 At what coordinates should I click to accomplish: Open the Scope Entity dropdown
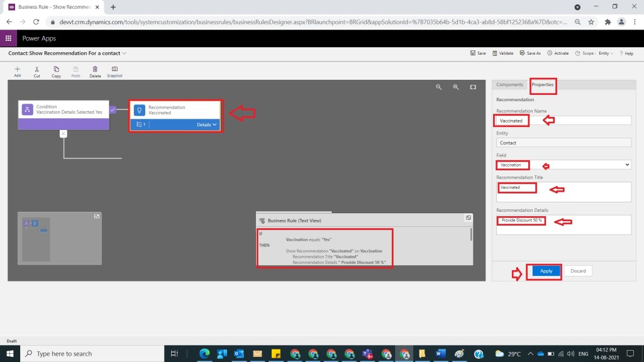click(598, 53)
